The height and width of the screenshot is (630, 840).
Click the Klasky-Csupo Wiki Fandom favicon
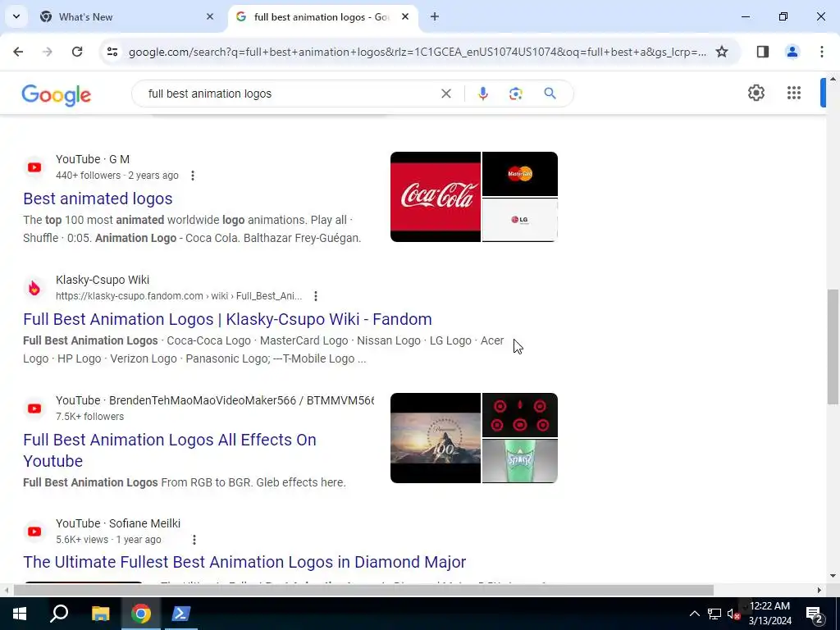[x=34, y=288]
